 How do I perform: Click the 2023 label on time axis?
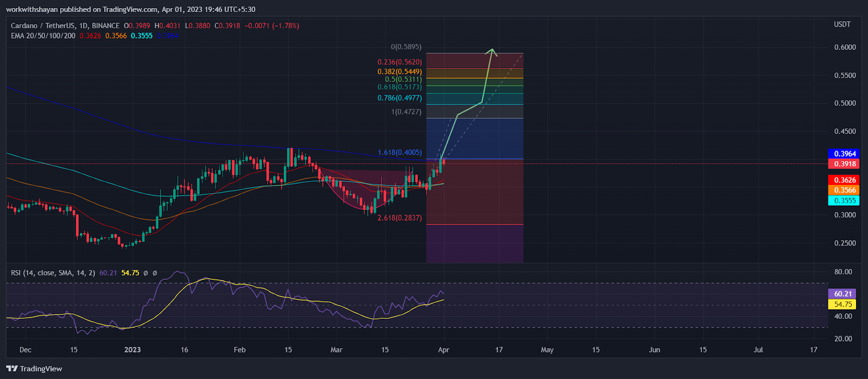pos(132,350)
